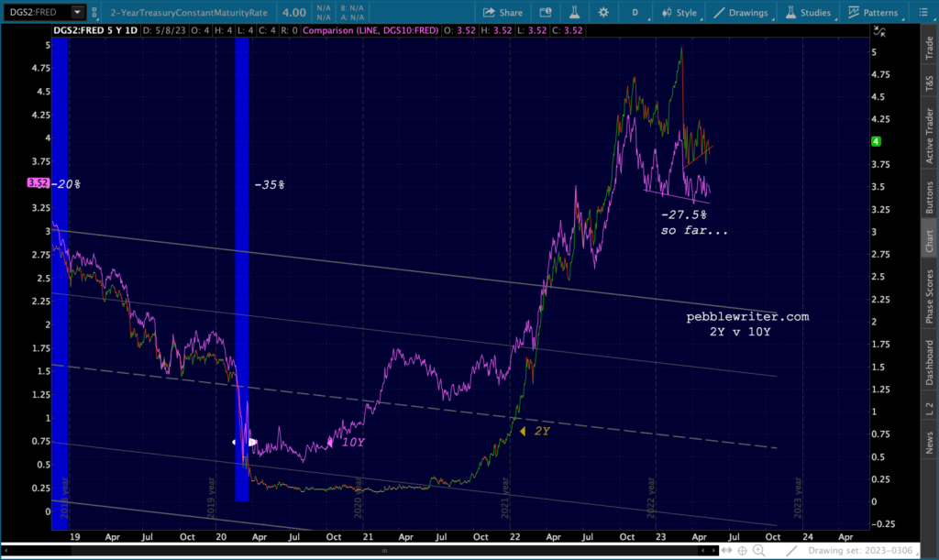Click the yellow 2Y arrow label
This screenshot has width=939, height=560.
(535, 431)
